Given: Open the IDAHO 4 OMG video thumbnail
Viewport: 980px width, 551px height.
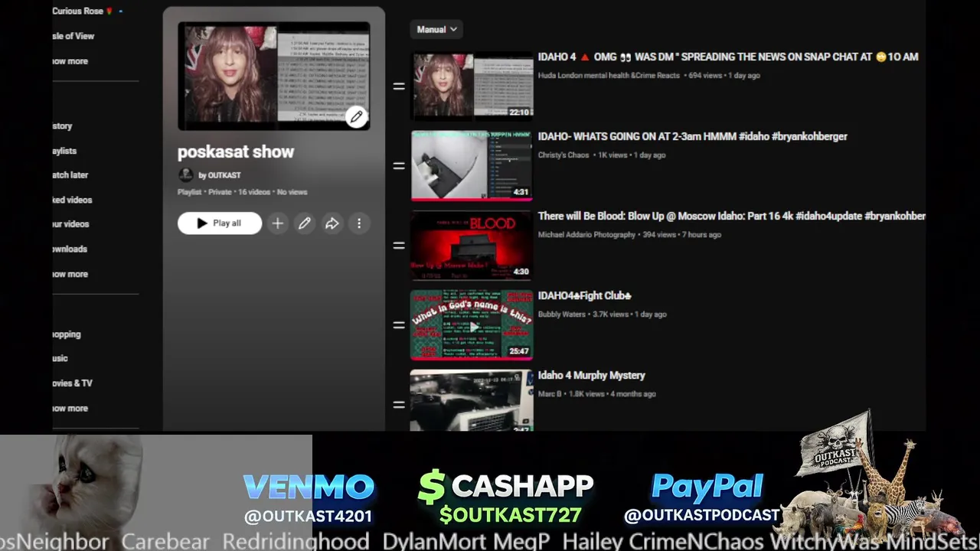Looking at the screenshot, I should (472, 86).
